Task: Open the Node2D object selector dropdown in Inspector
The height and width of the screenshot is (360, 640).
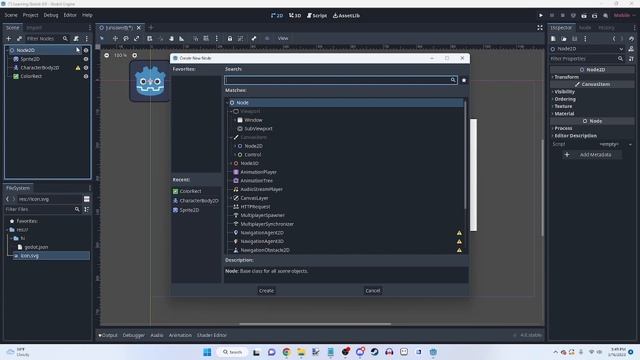Action: (x=587, y=49)
